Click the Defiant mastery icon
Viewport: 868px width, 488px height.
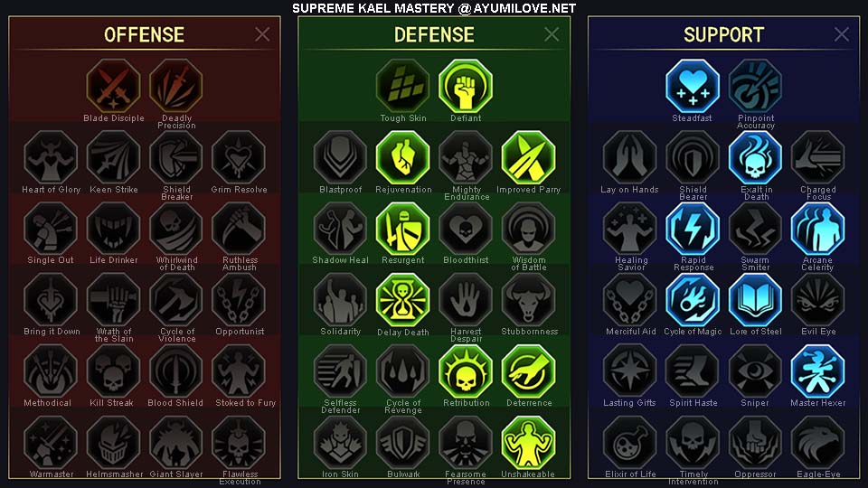466,86
